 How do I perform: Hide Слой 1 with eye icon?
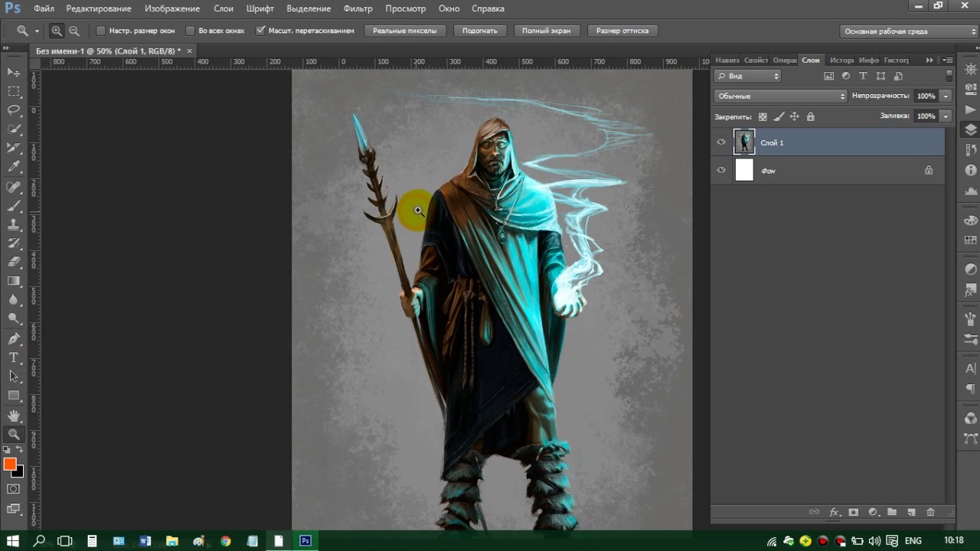click(x=721, y=142)
